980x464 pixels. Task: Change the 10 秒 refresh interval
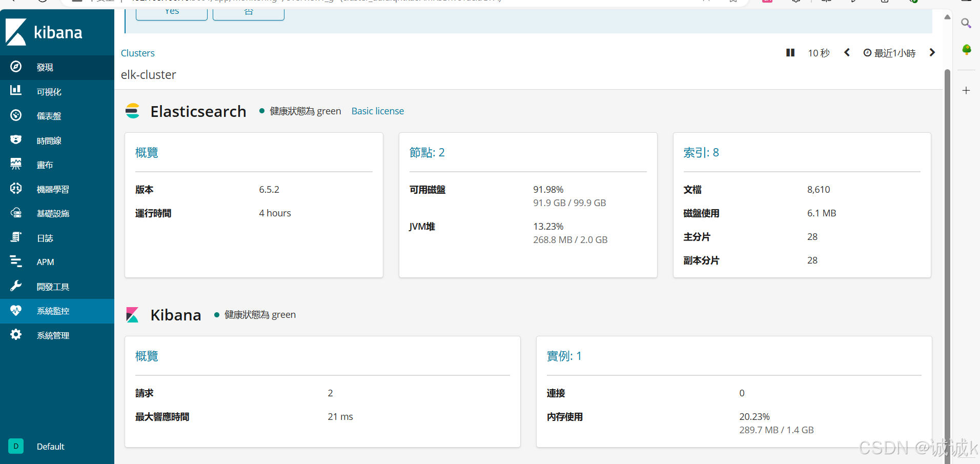click(x=819, y=53)
